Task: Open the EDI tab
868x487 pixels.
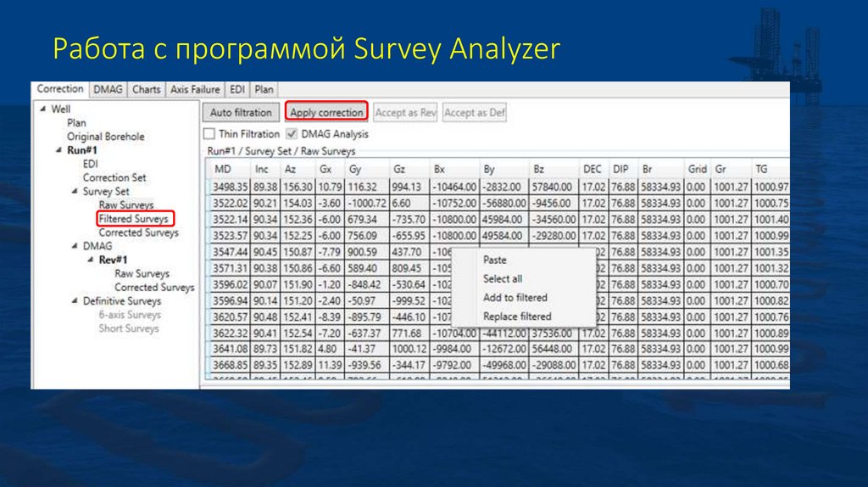Action: pyautogui.click(x=237, y=89)
